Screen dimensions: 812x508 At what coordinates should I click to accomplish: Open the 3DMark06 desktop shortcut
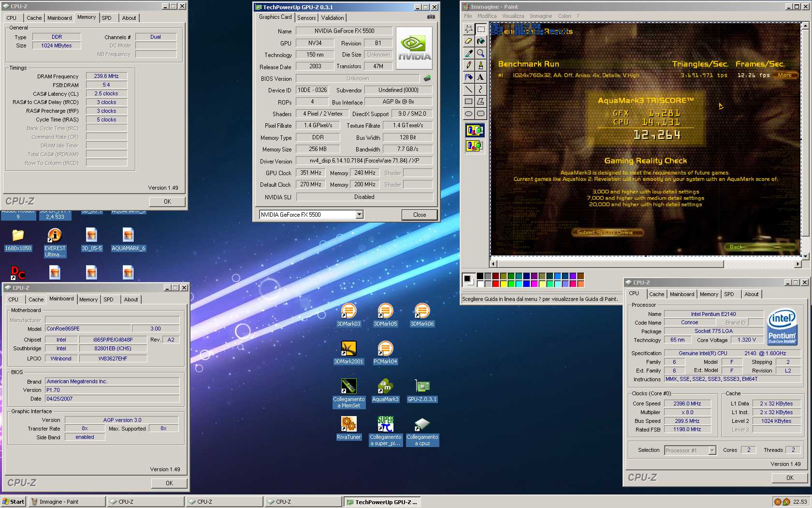[422, 314]
